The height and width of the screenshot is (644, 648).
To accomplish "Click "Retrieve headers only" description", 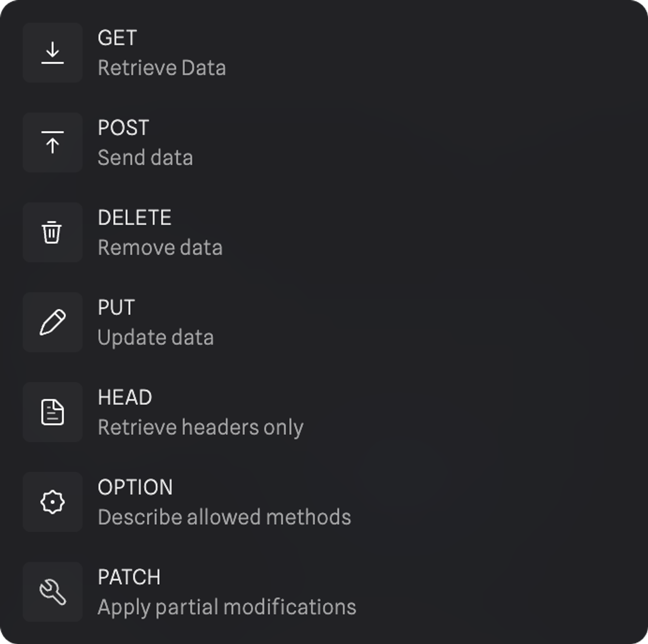I will tap(201, 427).
